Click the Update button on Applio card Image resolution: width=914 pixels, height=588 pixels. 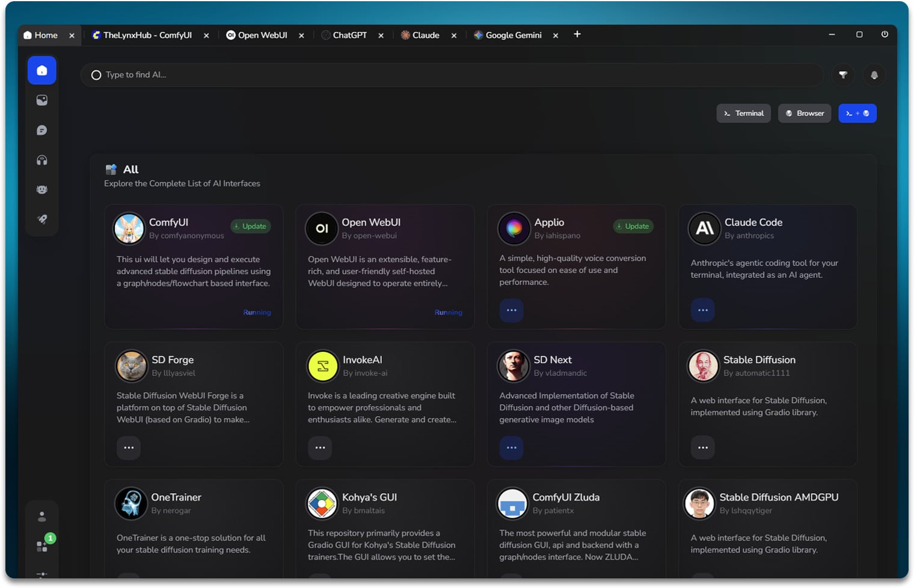[x=633, y=227]
